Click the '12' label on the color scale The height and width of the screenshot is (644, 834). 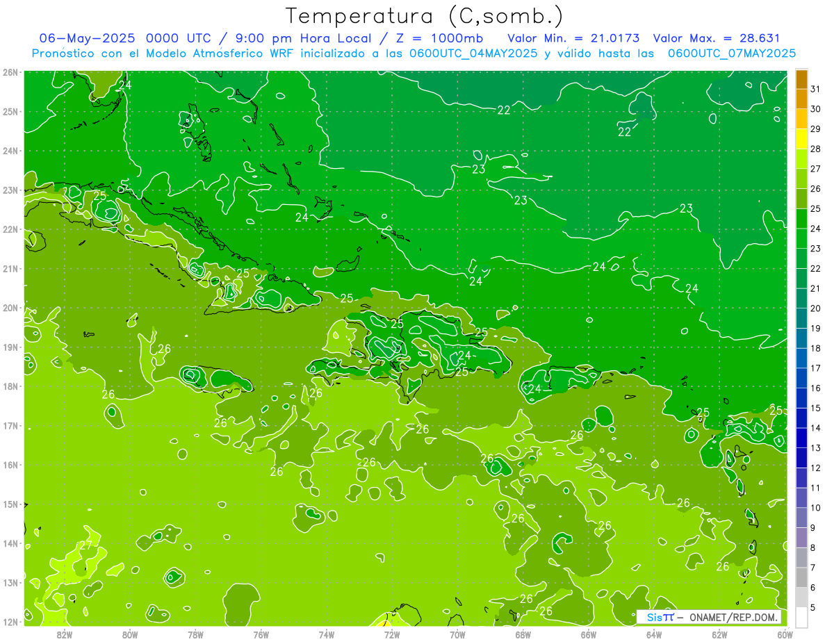coord(815,468)
